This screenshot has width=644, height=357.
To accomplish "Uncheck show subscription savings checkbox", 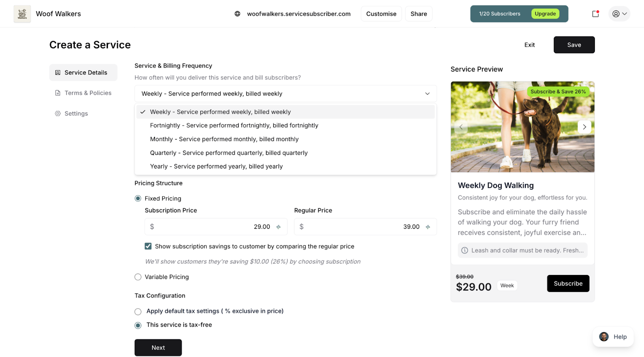I will (148, 246).
